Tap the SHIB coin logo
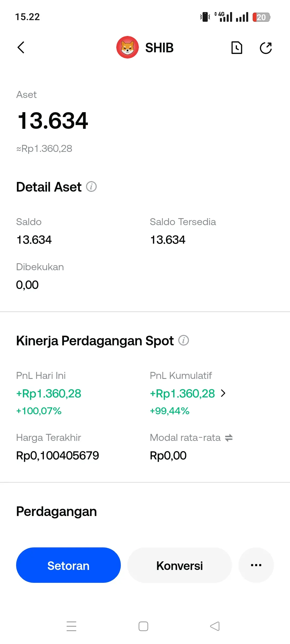The image size is (290, 644). pos(128,47)
